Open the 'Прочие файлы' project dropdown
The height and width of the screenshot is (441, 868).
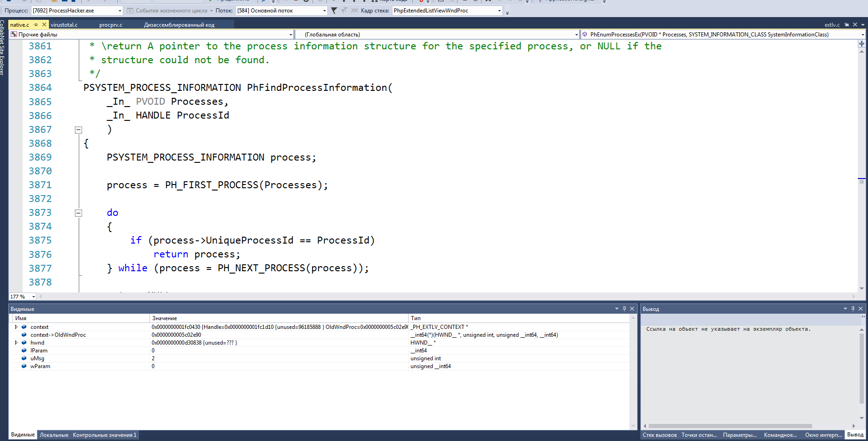pos(151,35)
